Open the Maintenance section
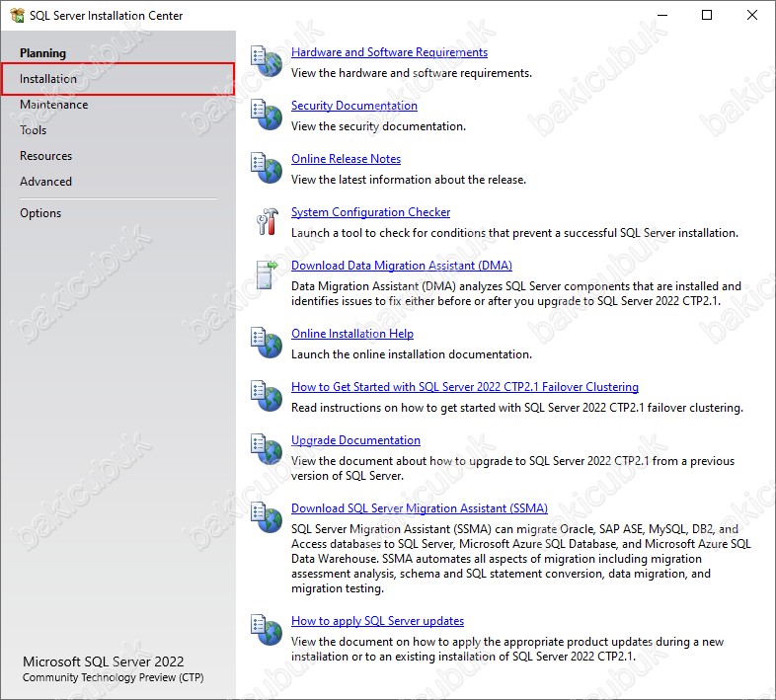This screenshot has height=700, width=776. click(54, 105)
